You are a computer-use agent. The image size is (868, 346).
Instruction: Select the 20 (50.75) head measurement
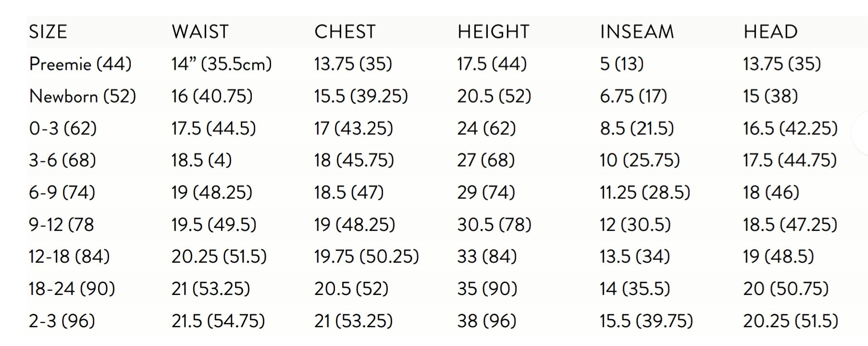[x=786, y=289]
